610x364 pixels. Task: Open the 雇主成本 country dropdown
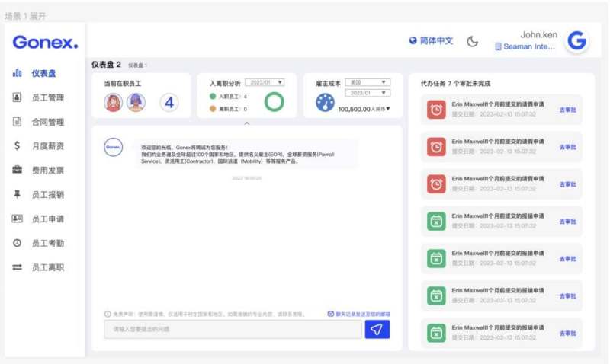click(367, 82)
